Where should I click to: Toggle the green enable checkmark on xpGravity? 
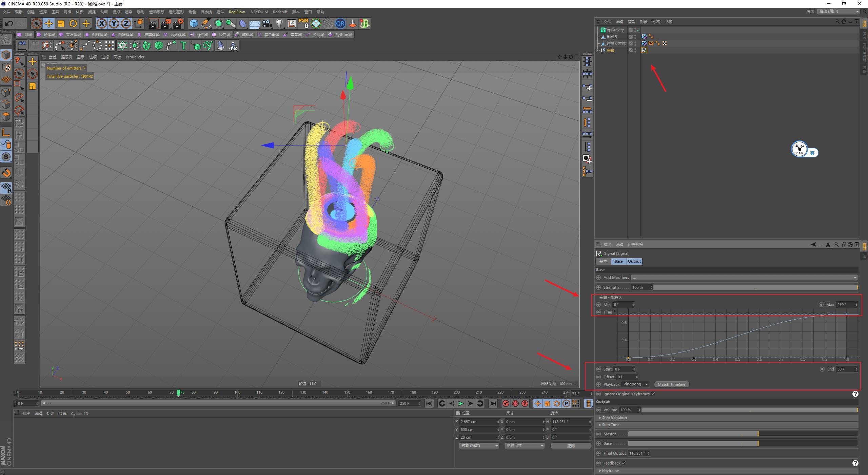638,30
